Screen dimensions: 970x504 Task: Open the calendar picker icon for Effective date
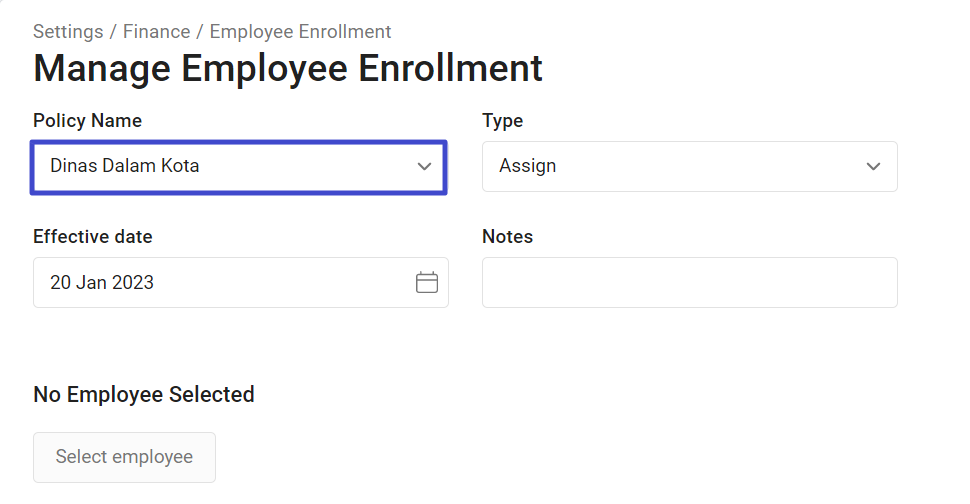tap(426, 283)
